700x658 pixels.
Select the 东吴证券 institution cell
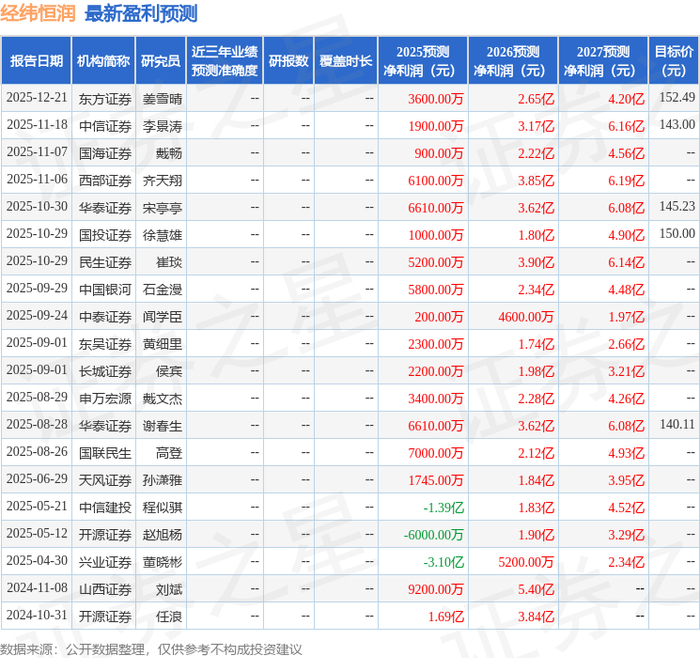[x=105, y=344]
